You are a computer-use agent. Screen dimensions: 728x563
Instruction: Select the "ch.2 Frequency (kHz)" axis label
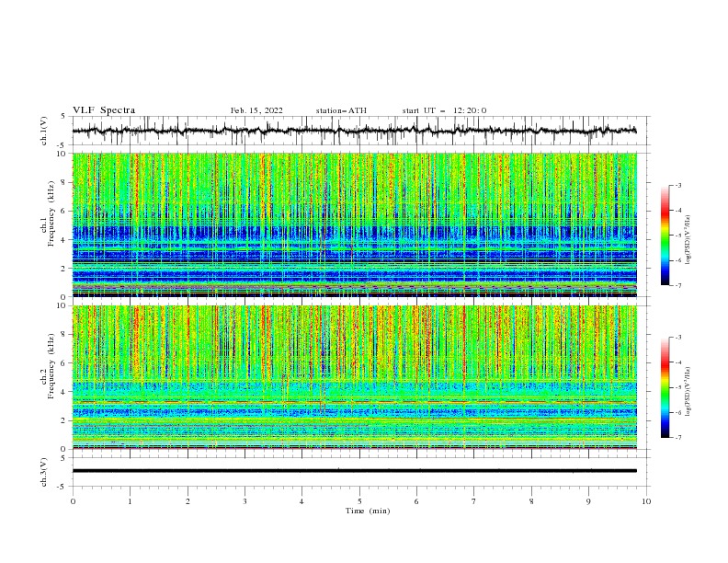click(47, 366)
